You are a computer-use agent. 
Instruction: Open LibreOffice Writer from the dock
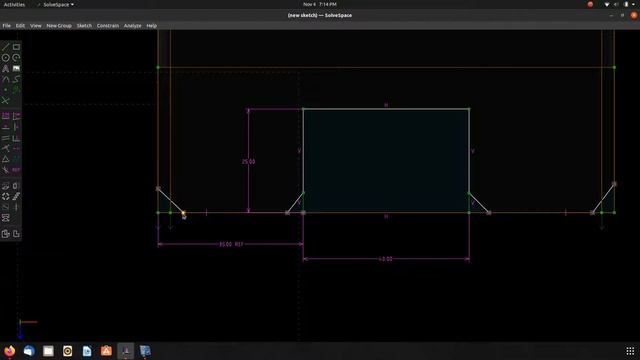tap(87, 351)
